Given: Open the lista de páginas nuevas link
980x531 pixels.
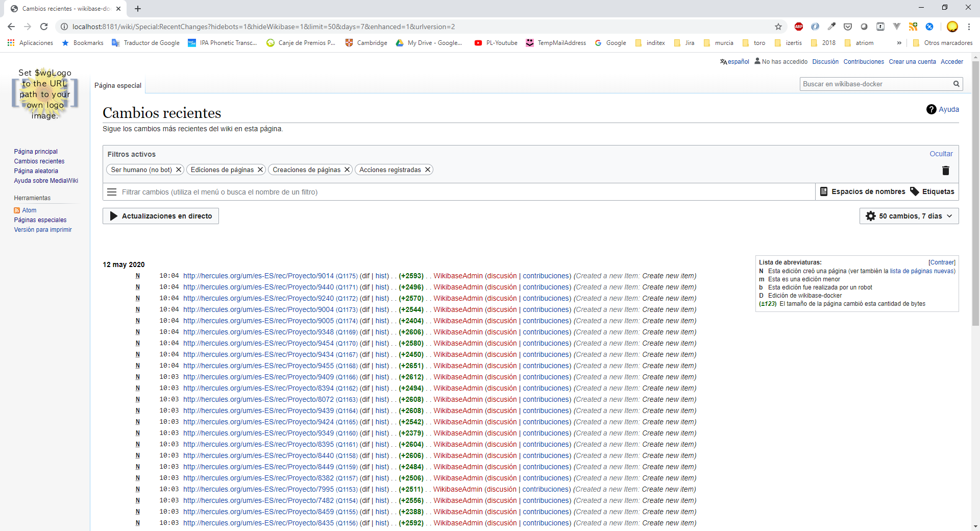Looking at the screenshot, I should pos(921,271).
